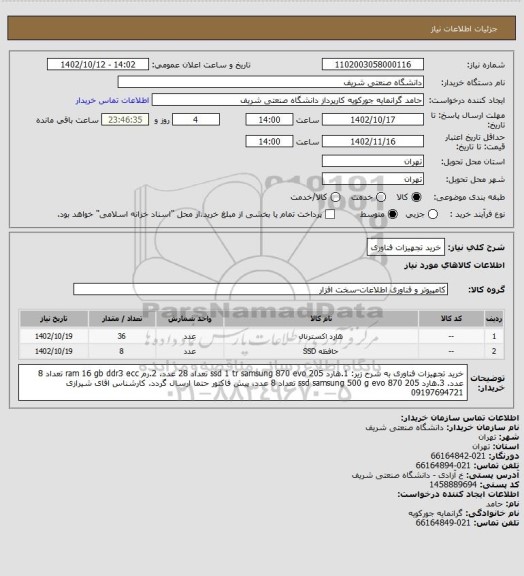
Task: Toggle the اسناد خزانه اسلامی payment checkbox
Action: 330,214
